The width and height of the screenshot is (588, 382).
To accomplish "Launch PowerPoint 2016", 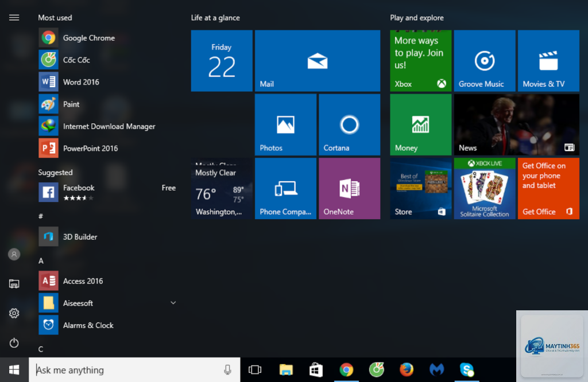I will pyautogui.click(x=107, y=149).
